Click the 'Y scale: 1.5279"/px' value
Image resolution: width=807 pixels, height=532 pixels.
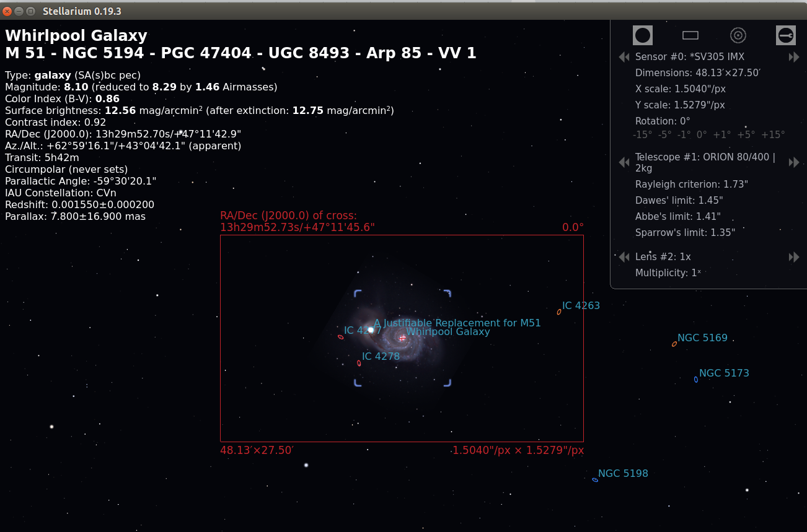tap(680, 105)
